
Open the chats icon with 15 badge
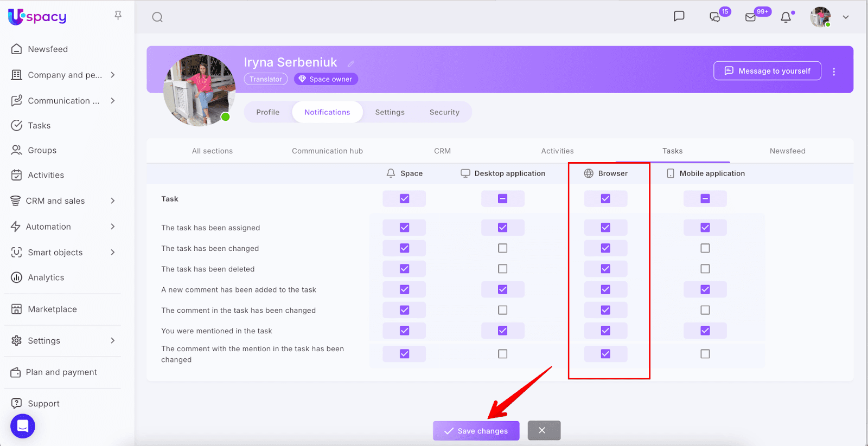(x=715, y=17)
